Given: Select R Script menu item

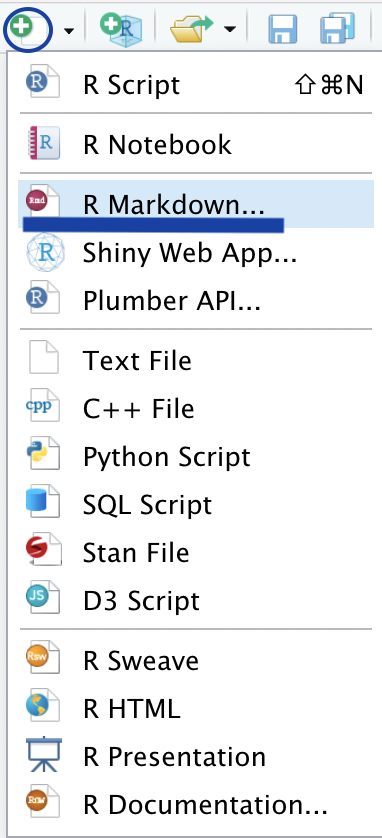Looking at the screenshot, I should [196, 84].
